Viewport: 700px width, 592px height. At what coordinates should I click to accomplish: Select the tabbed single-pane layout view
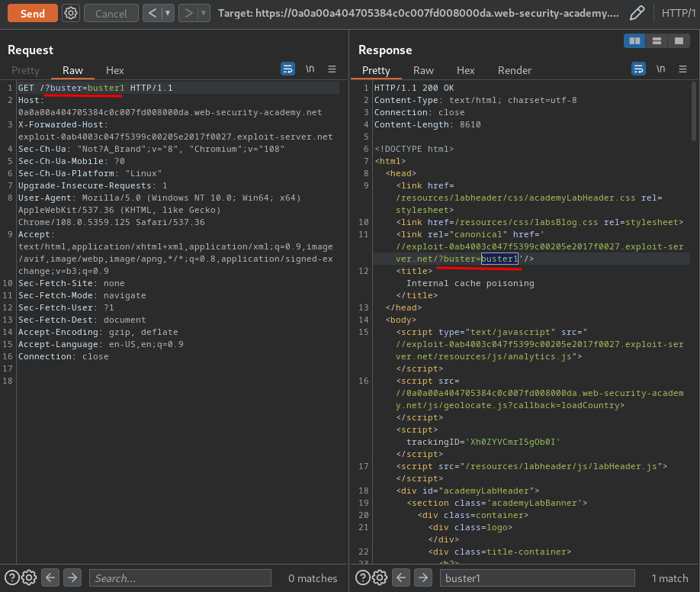679,41
